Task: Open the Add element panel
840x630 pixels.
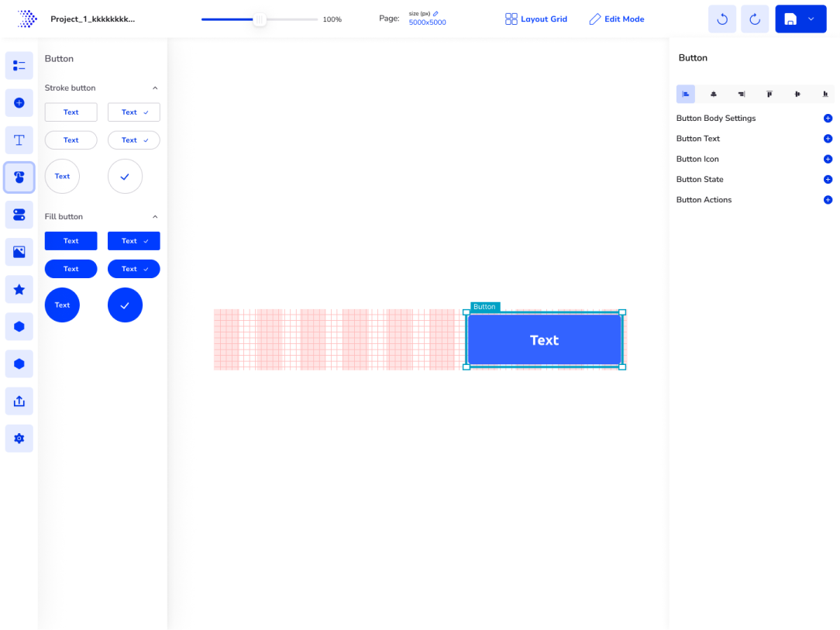Action: 19,102
